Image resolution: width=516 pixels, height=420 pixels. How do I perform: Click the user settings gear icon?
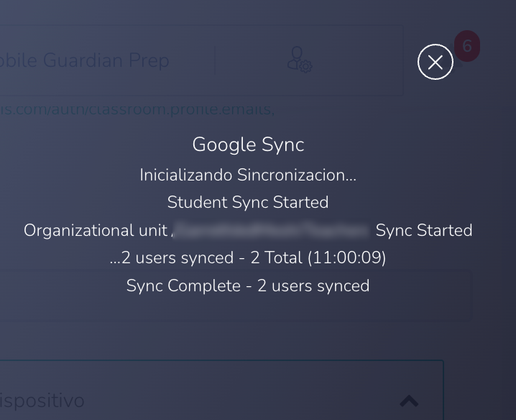click(299, 60)
